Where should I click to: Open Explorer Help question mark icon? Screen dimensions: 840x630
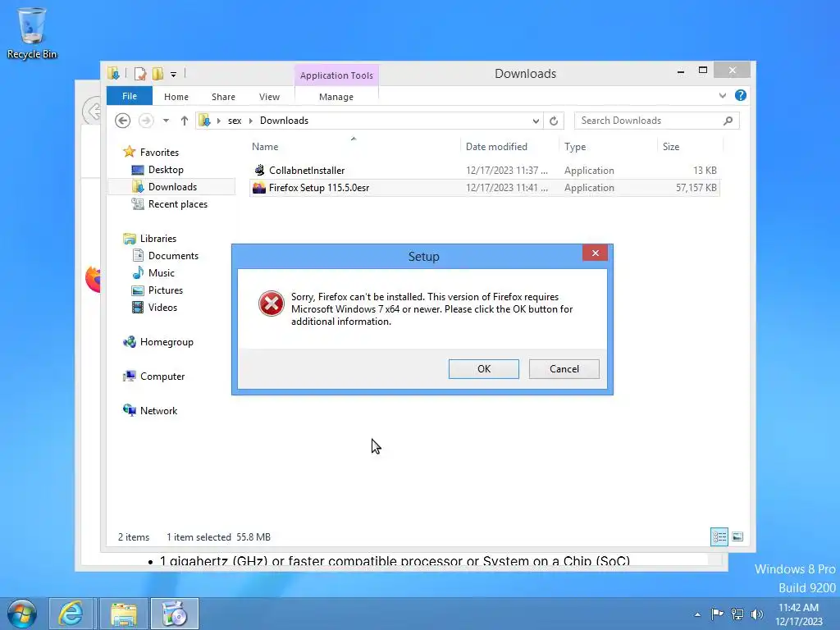(741, 95)
